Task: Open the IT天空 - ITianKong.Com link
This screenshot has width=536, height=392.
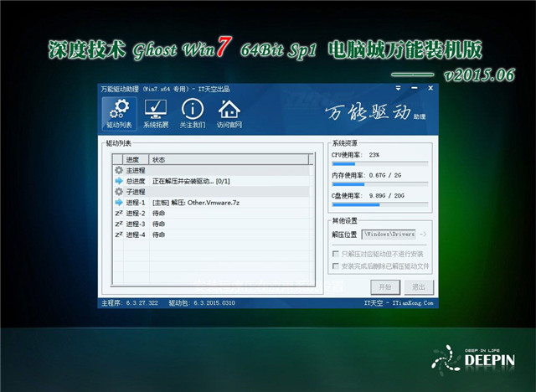Action: tap(399, 303)
